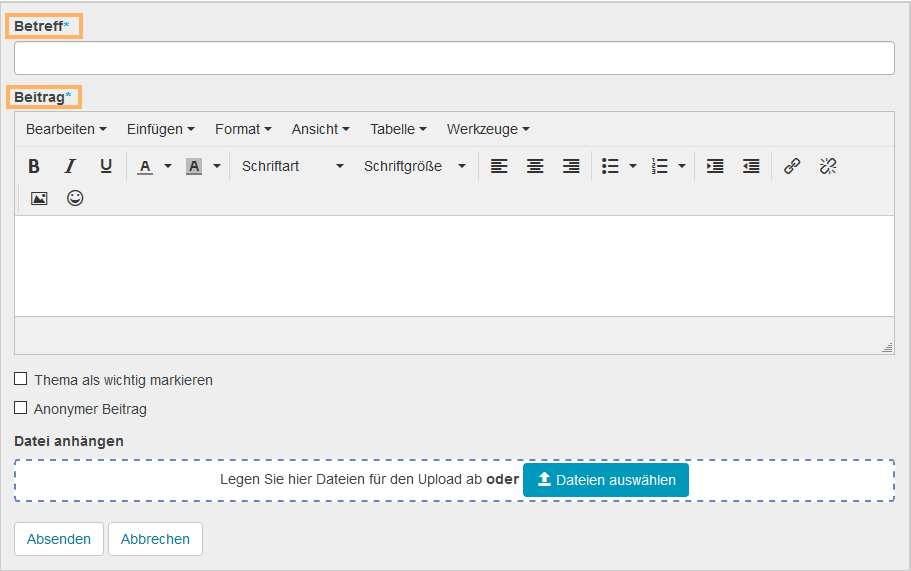Toggle bold text formatting
Image resolution: width=911 pixels, height=571 pixels.
pyautogui.click(x=34, y=166)
